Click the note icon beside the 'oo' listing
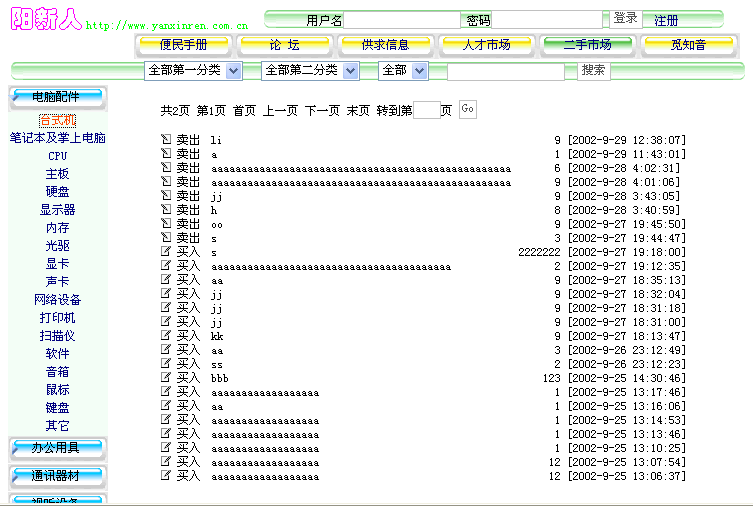This screenshot has width=753, height=506. 166,224
